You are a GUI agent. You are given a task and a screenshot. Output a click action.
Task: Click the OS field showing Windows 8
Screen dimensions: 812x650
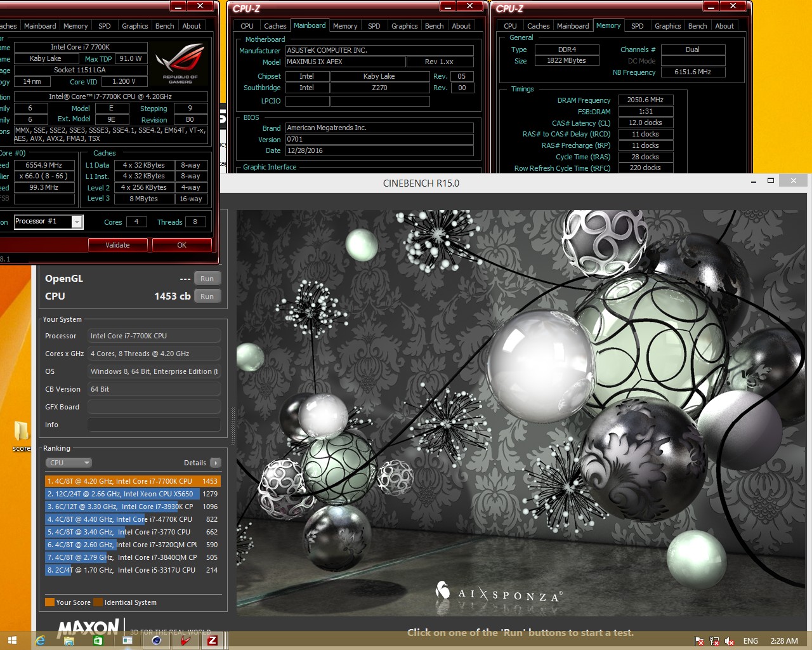[x=154, y=371]
